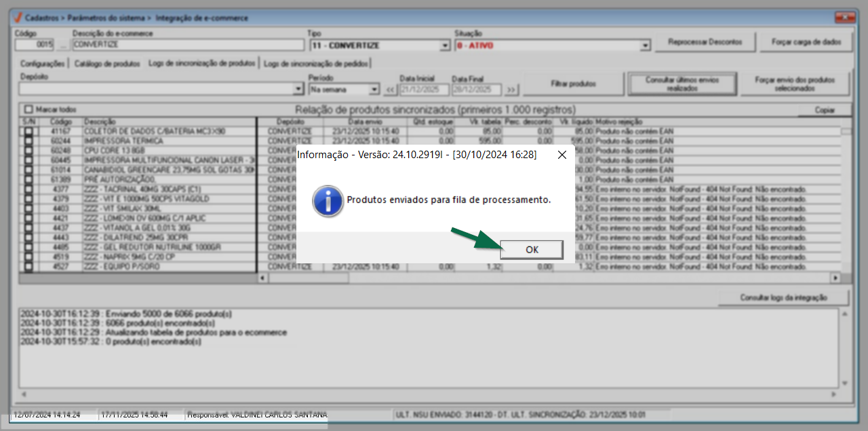
Task: Open the Situação dropdown showing 0 - ATIVO
Action: (x=645, y=45)
